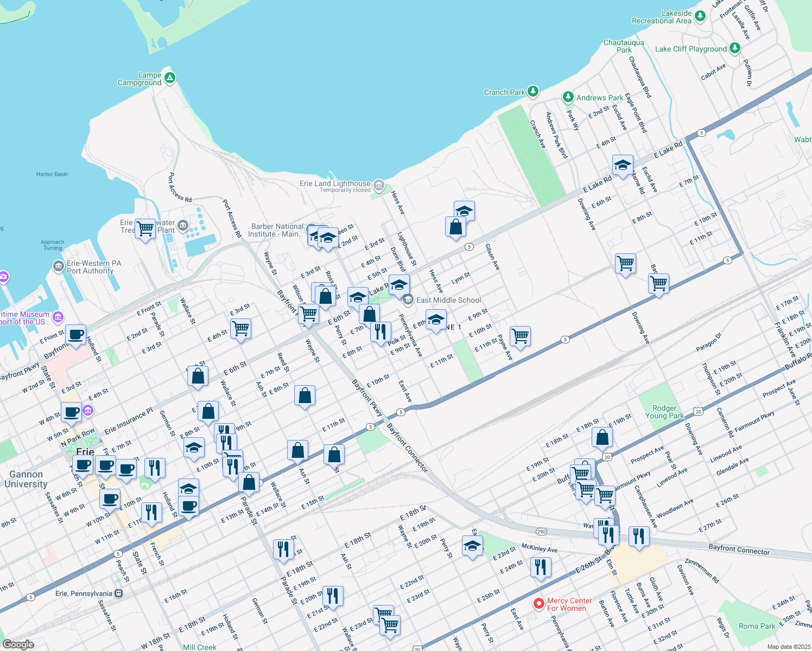Viewport: 812px width, 651px height.
Task: Select the Mercy Center For Women red pin
Action: 538,604
